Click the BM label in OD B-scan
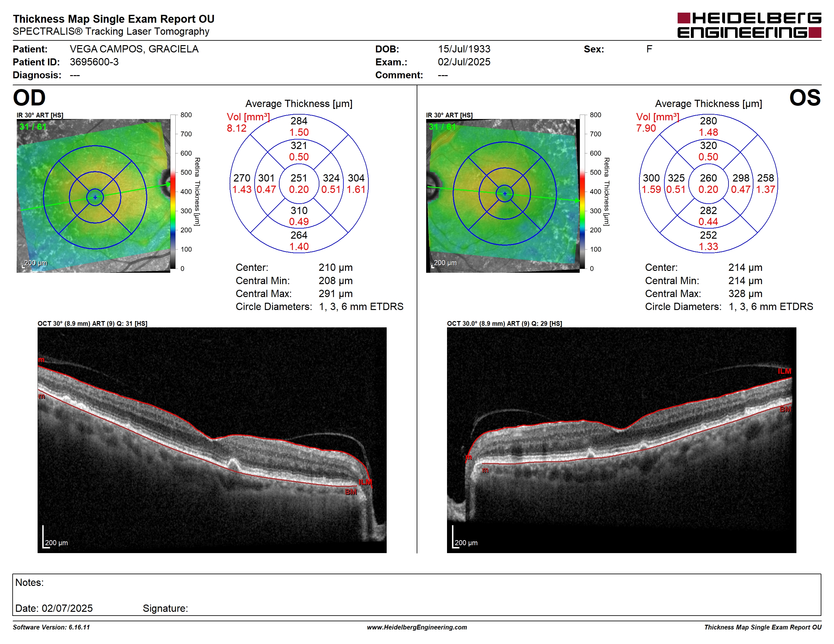The height and width of the screenshot is (644, 834). (x=351, y=492)
